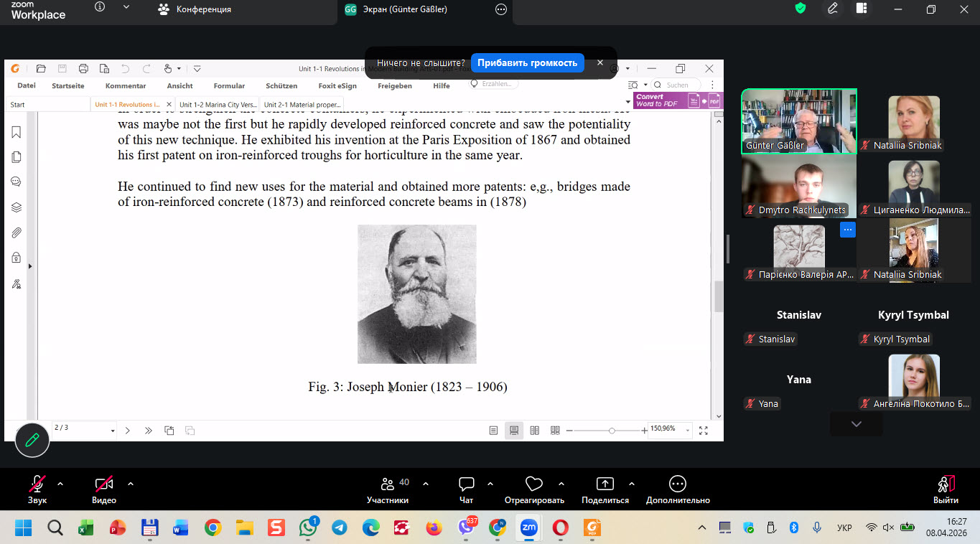
Task: Expand the video settings chevron
Action: coord(131,484)
